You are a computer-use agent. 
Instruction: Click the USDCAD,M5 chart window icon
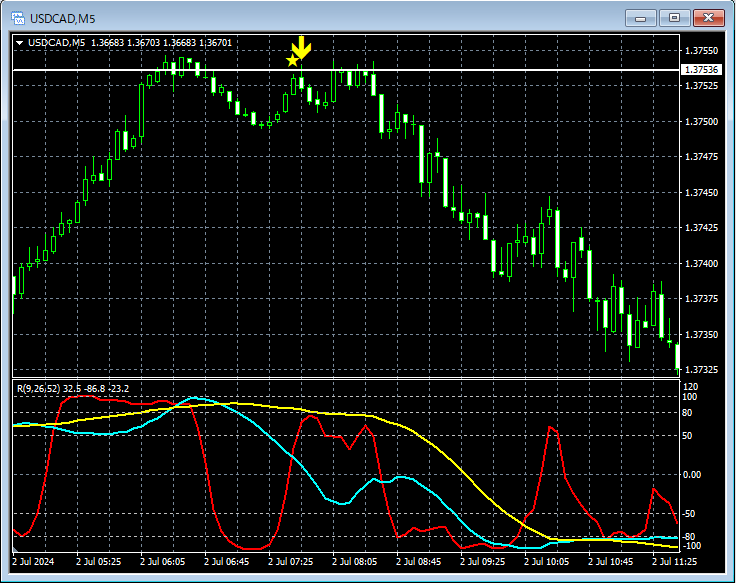coord(18,18)
